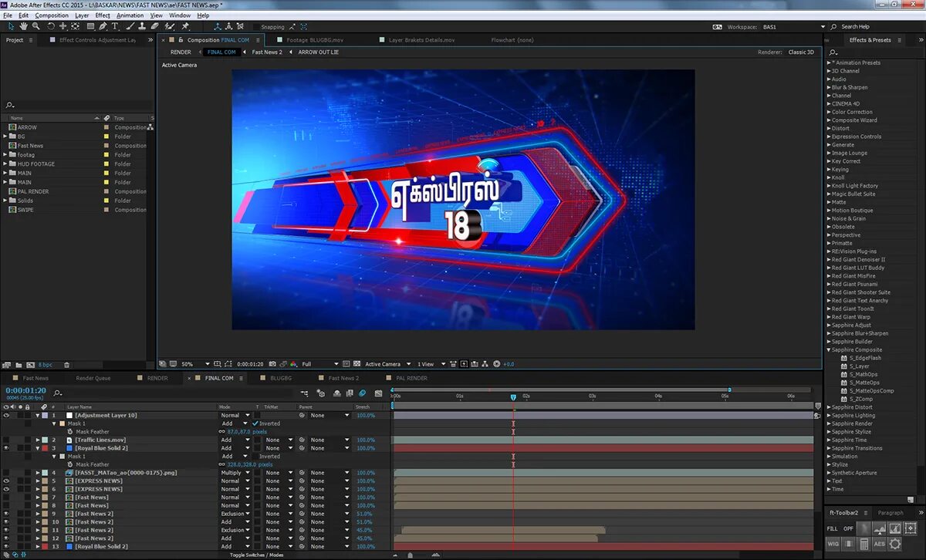Select the Type text tool

[x=114, y=26]
